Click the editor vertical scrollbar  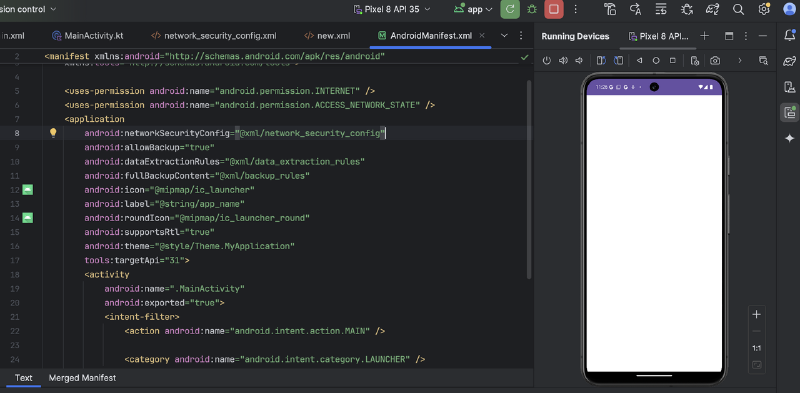point(529,179)
